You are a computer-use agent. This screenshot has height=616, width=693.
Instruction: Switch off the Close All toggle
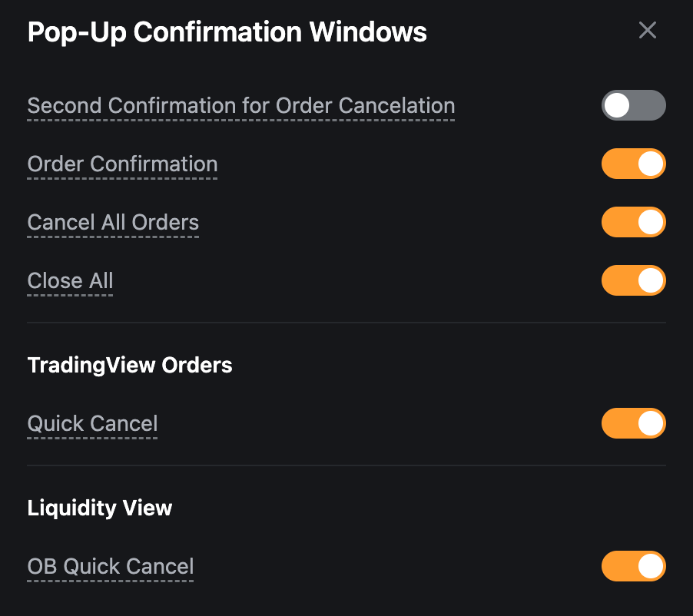[633, 280]
